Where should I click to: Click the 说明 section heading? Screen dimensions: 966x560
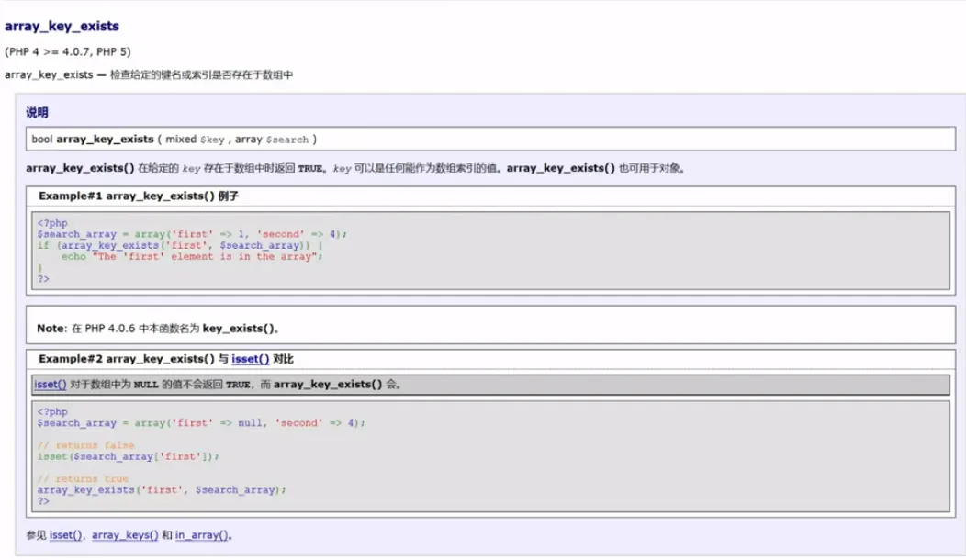pos(37,112)
